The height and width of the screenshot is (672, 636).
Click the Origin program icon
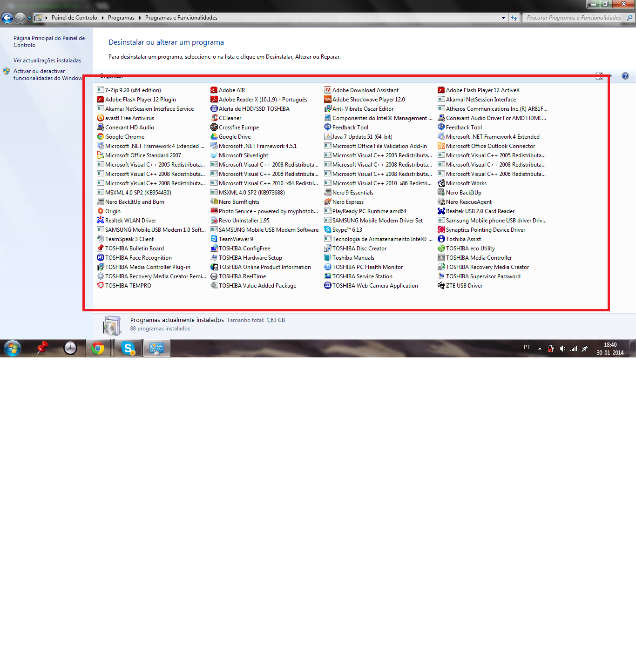point(100,211)
